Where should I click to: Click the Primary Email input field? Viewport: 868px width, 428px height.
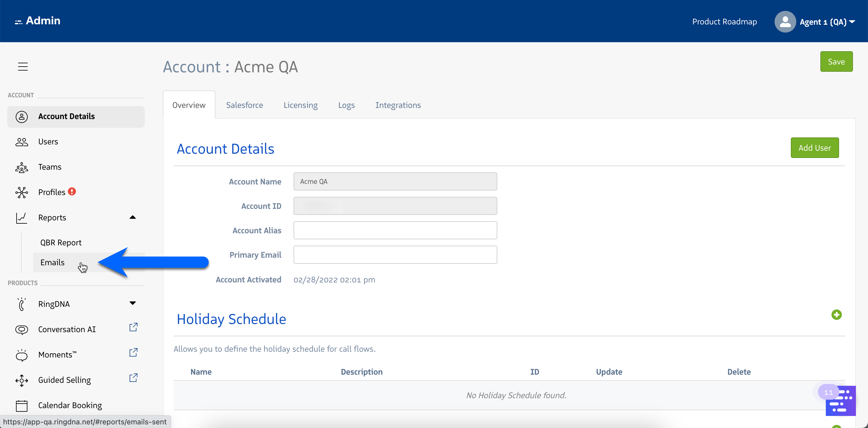coord(395,255)
